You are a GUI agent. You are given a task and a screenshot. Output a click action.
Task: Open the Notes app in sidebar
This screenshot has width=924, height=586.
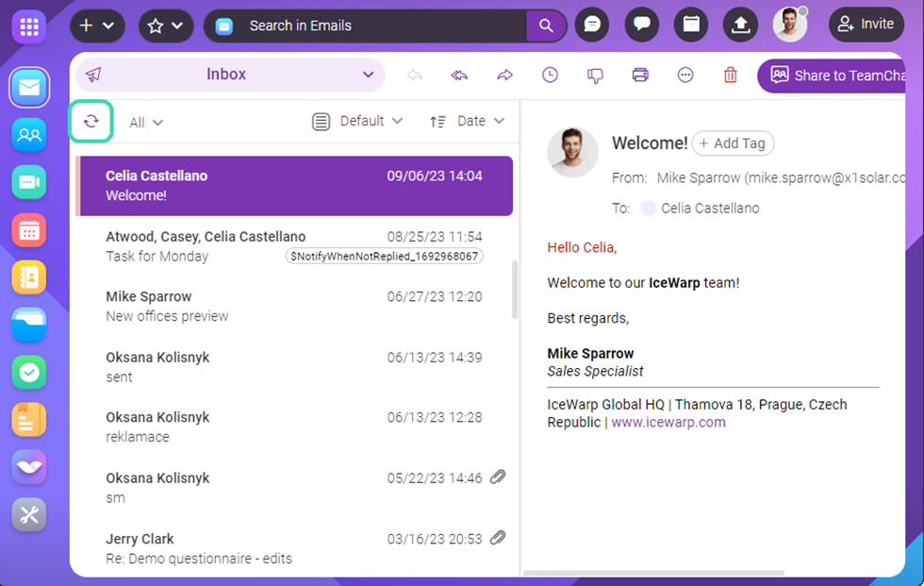29,420
